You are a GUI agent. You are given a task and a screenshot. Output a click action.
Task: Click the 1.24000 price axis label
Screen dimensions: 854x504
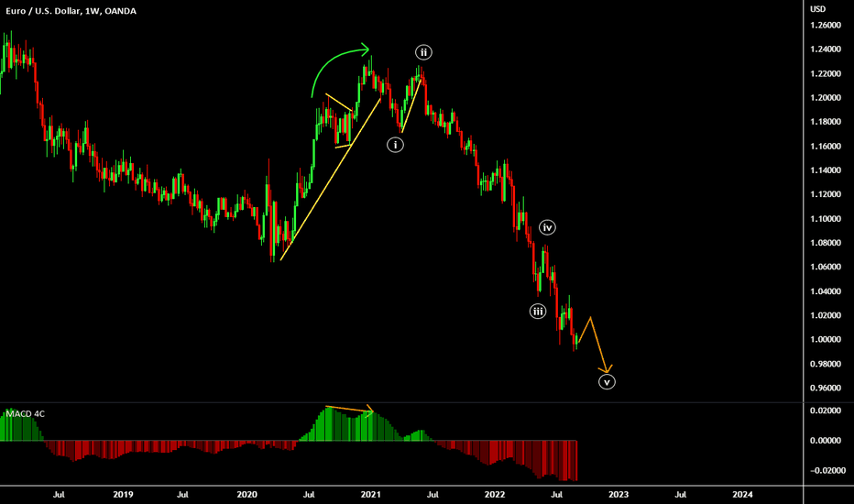click(825, 49)
